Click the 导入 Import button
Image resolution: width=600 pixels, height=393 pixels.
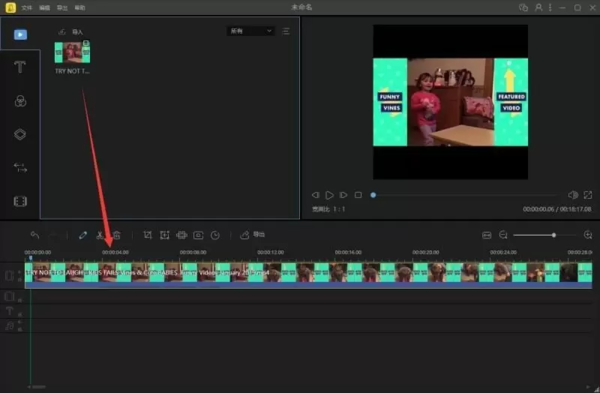tap(71, 32)
